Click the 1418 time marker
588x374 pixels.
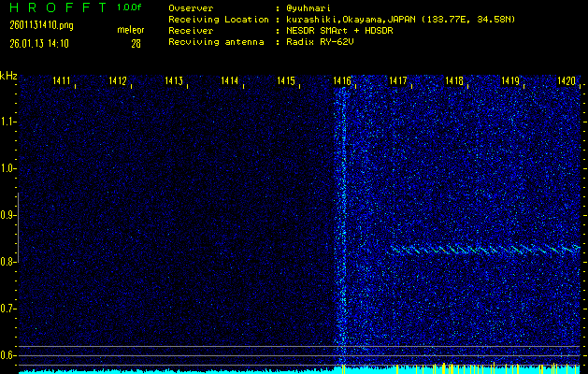pos(454,80)
